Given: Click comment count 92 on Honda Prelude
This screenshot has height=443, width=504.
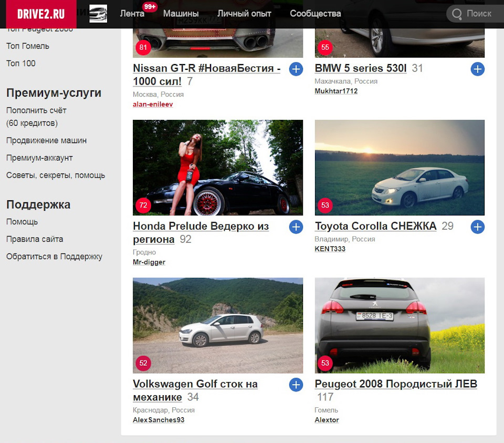Looking at the screenshot, I should click(185, 239).
